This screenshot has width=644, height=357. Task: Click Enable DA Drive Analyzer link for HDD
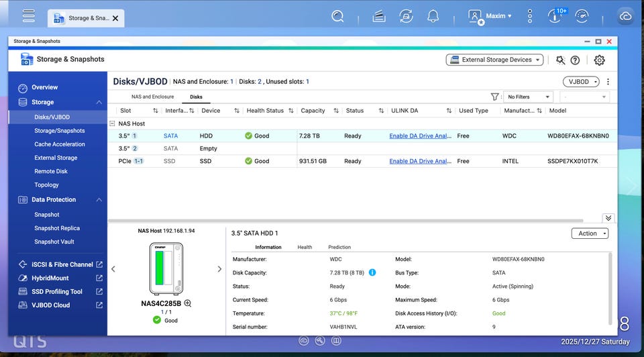pos(420,136)
